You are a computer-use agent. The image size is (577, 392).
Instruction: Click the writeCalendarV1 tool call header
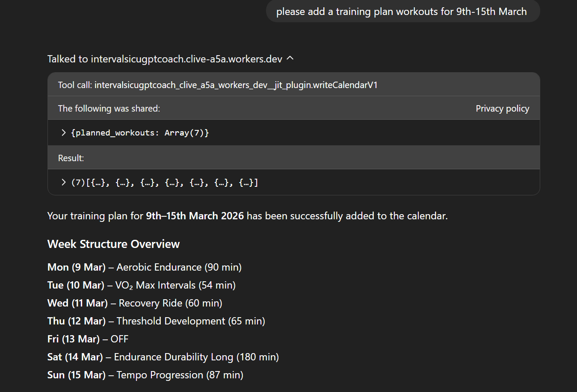tap(218, 85)
